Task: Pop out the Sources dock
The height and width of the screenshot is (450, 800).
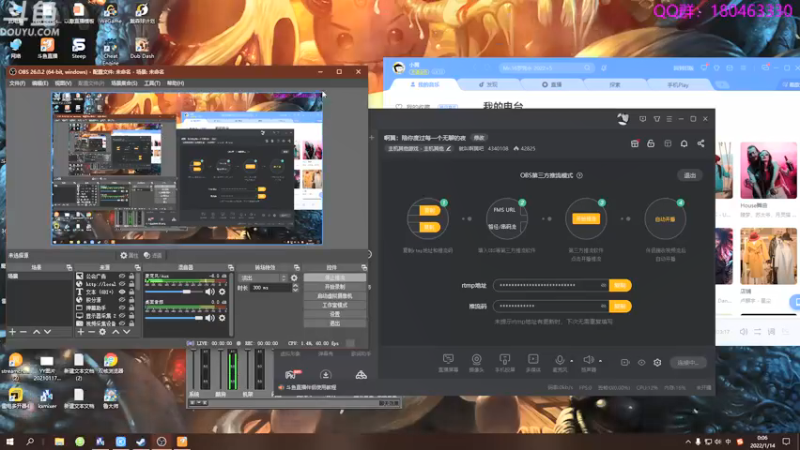Action: [x=137, y=267]
